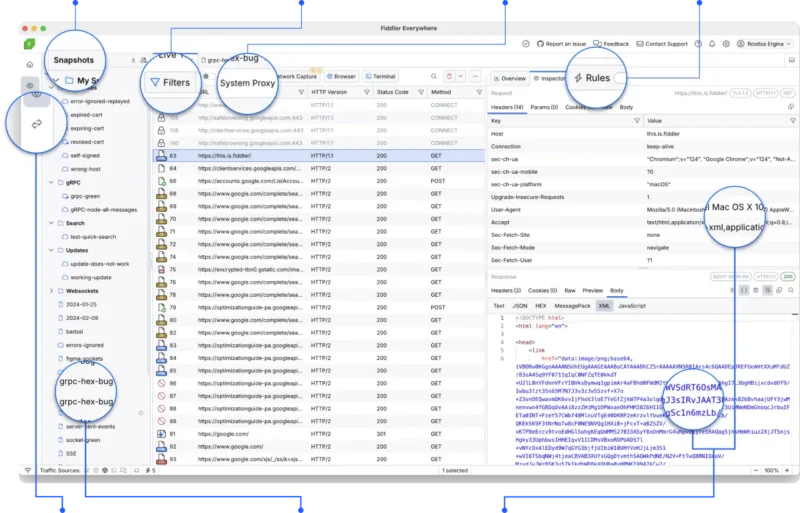Open the Rositsa Ergina account menu
Image resolution: width=800 pixels, height=513 pixels.
tap(764, 44)
